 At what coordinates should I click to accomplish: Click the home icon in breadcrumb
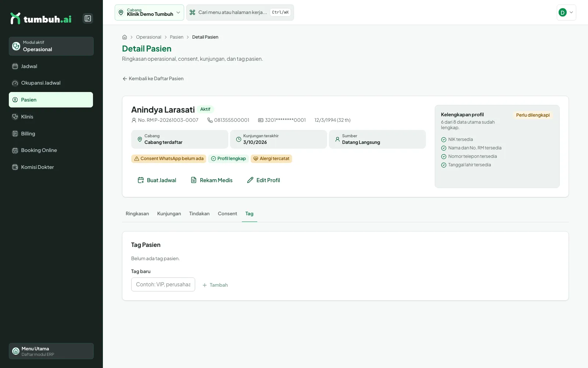point(125,37)
